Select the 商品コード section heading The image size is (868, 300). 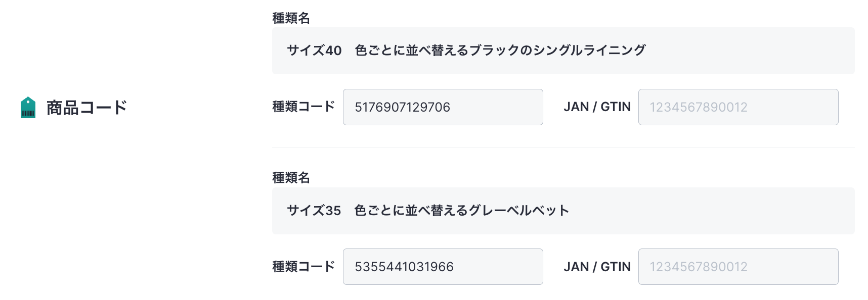86,108
